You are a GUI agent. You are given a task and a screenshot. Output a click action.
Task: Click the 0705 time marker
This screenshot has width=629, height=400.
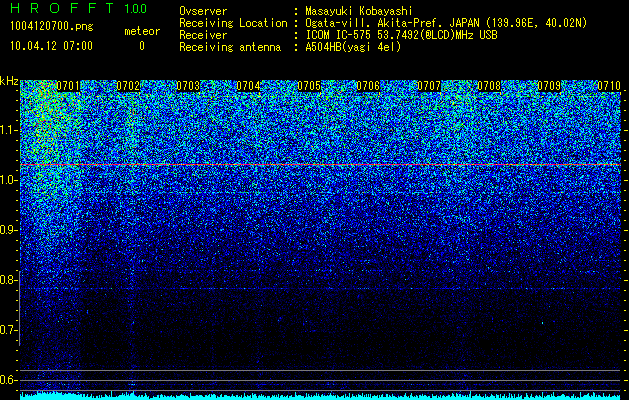pyautogui.click(x=309, y=86)
